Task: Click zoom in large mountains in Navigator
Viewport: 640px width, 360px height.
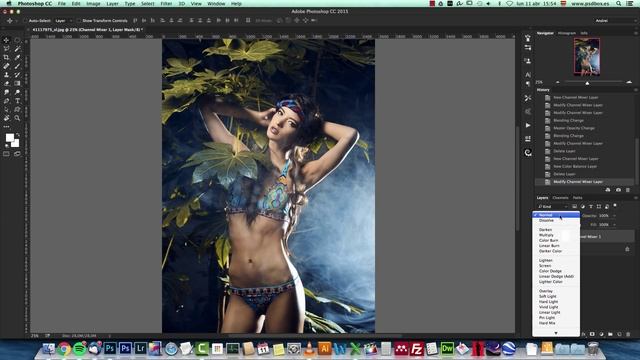Action: coord(629,82)
